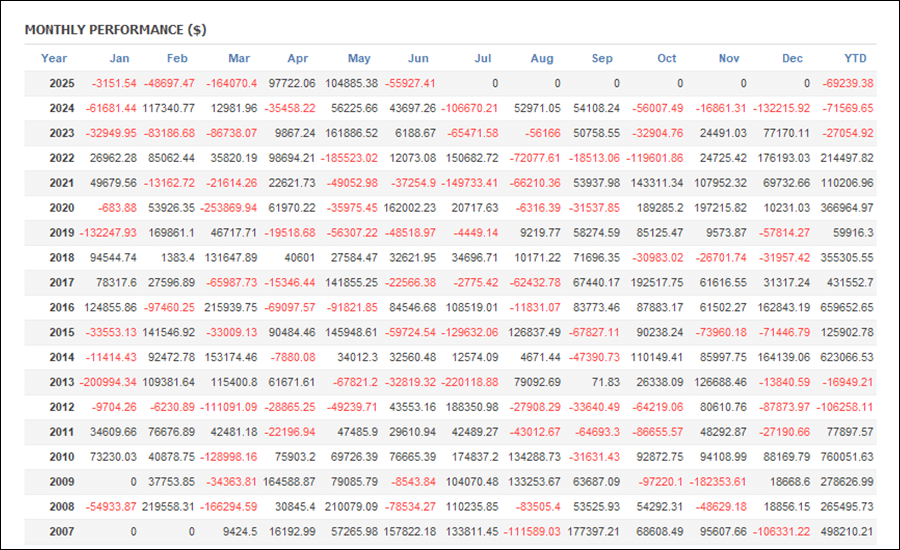Select the Aug column header

tap(542, 58)
